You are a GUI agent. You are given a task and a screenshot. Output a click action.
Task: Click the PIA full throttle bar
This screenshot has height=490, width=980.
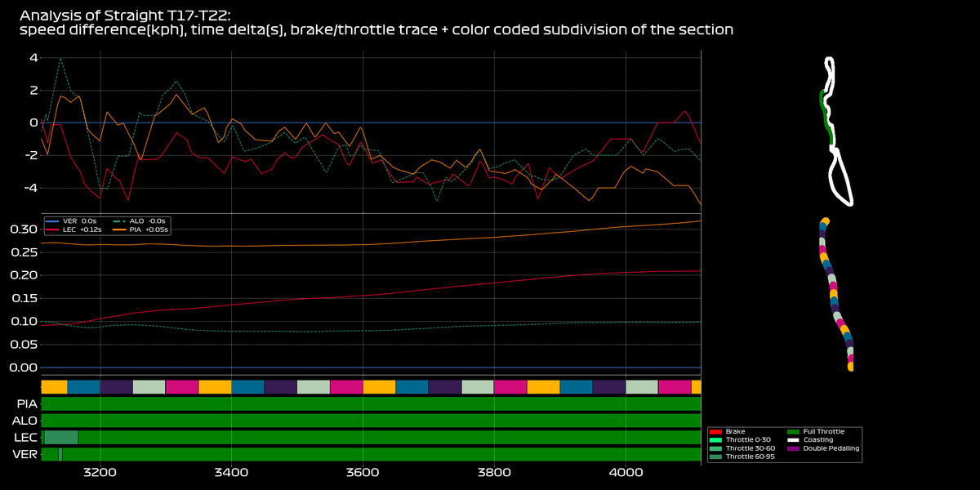(371, 403)
